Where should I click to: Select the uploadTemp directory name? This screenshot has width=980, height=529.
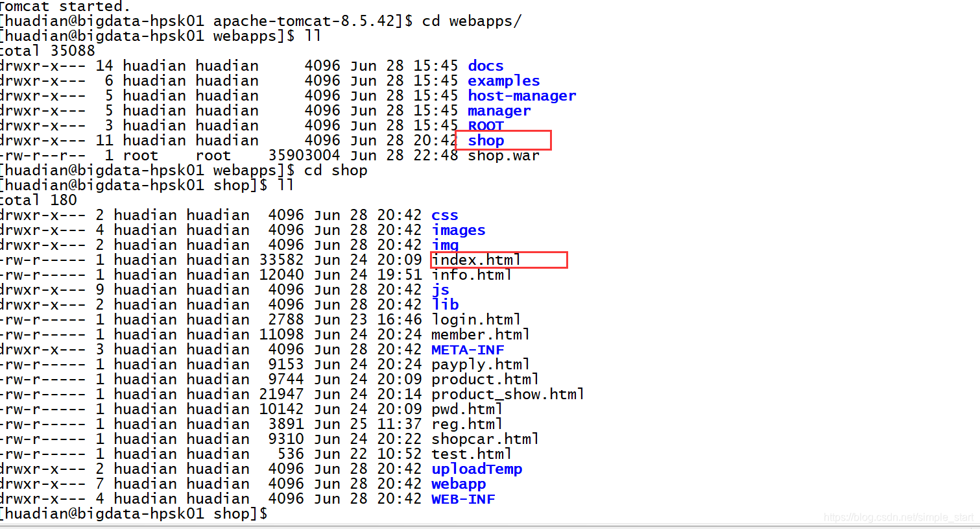click(477, 469)
